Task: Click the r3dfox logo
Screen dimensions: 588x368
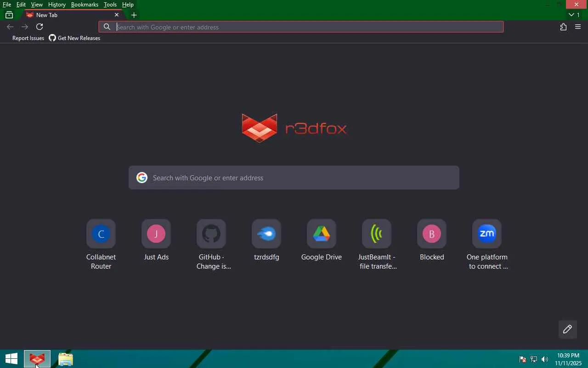Action: 294,128
